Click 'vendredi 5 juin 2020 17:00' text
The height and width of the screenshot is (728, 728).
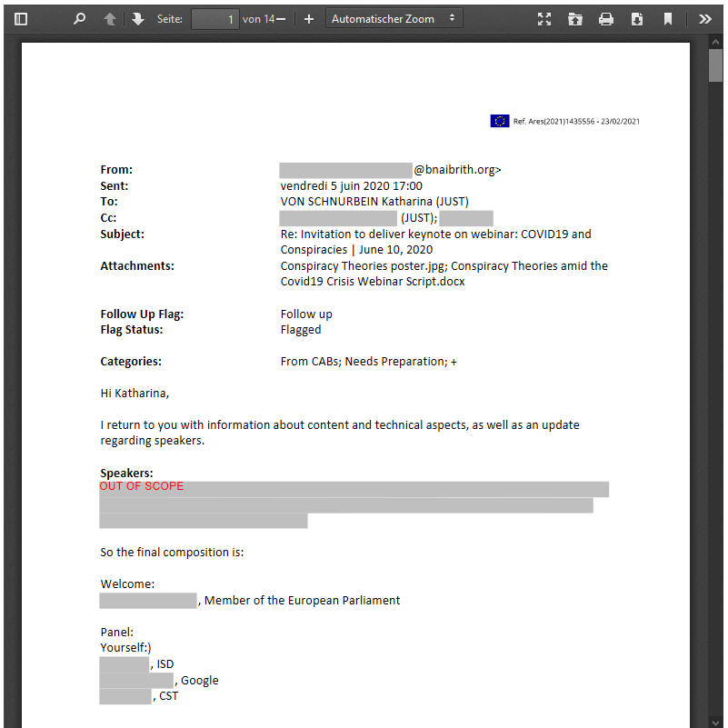352,186
